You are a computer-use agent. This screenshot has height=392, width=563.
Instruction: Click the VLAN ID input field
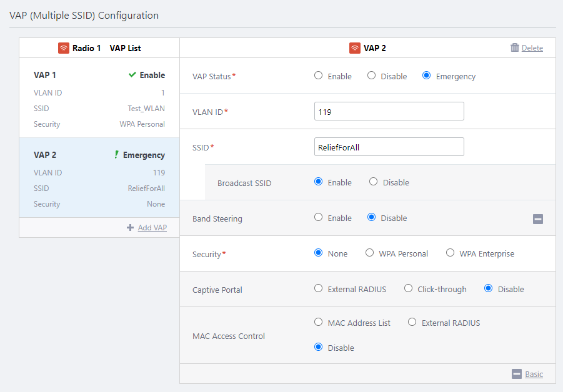(x=389, y=111)
